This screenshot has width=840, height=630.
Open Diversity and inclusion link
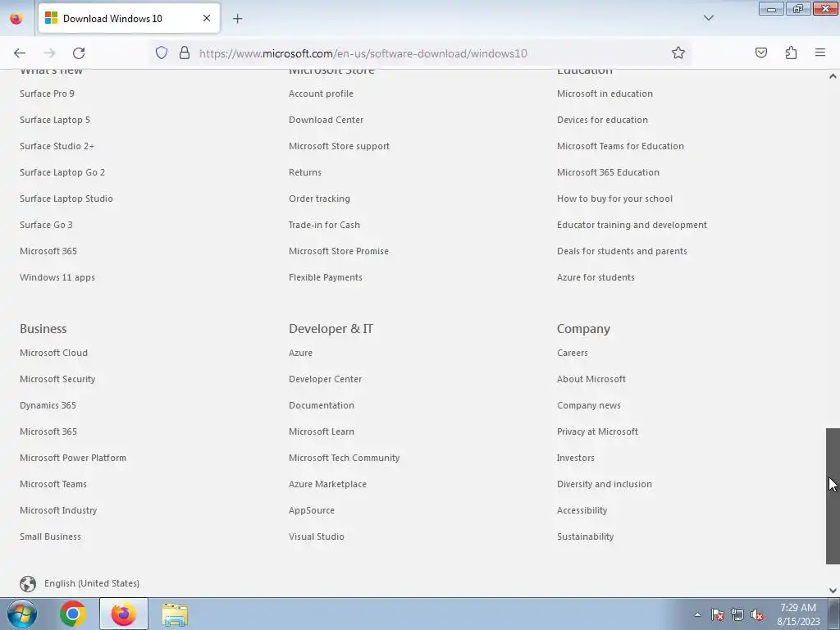(605, 484)
